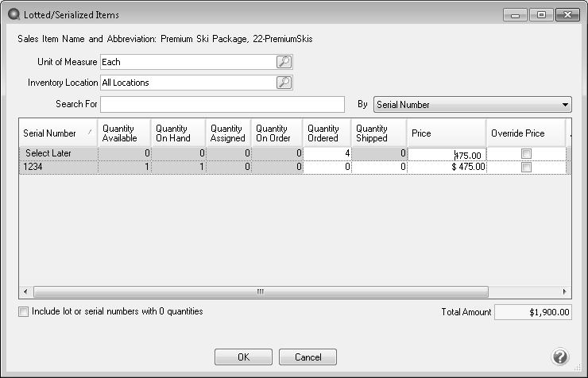The image size is (588, 378).
Task: Click the Serial Number sort indicator
Action: (90, 132)
